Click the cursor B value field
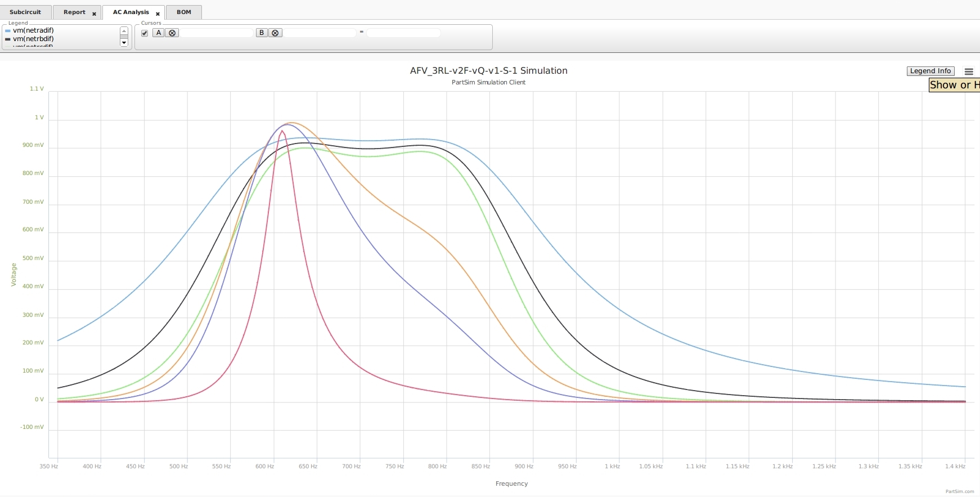Screen dimensions: 980x497 tap(320, 33)
